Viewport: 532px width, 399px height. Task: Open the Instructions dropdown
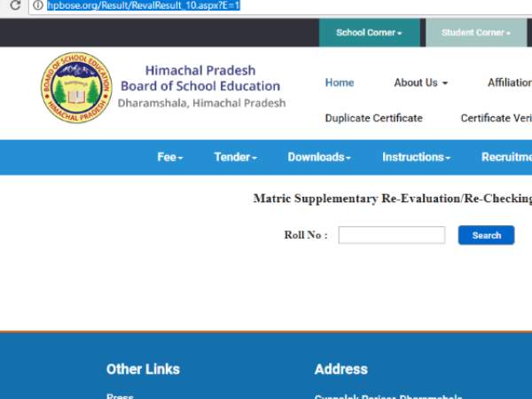tap(416, 157)
